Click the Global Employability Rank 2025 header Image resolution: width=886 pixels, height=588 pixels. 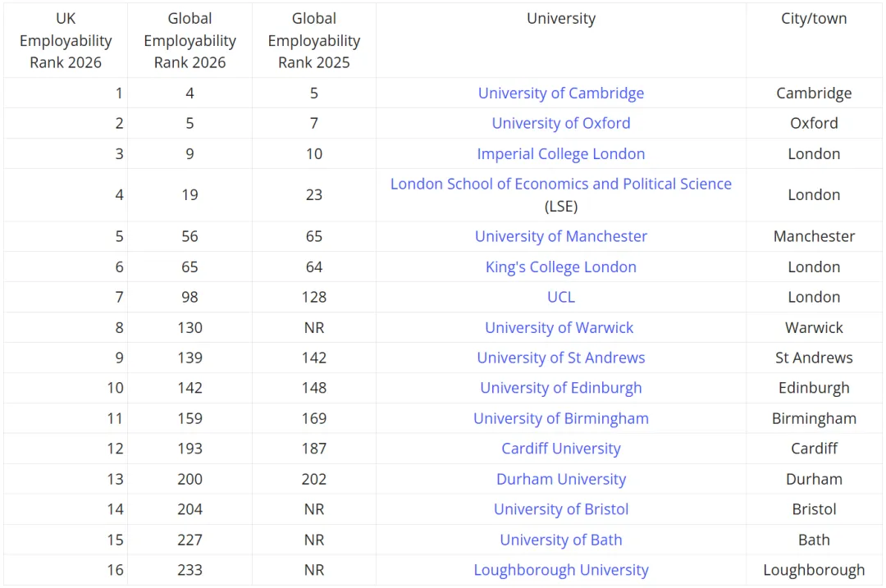[313, 41]
